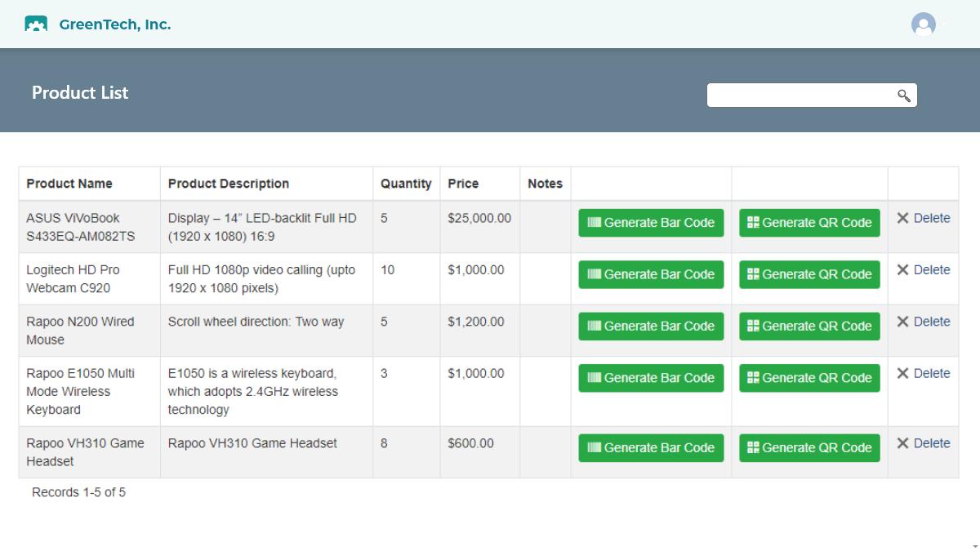
Task: Select Rapoo VH310 Game Headset name cell
Action: (90, 452)
